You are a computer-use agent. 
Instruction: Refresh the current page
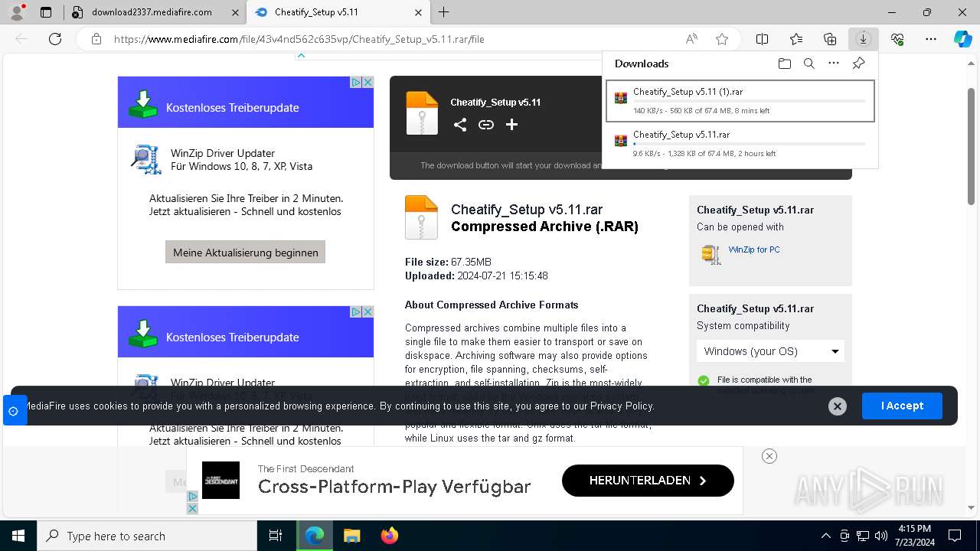click(x=55, y=39)
